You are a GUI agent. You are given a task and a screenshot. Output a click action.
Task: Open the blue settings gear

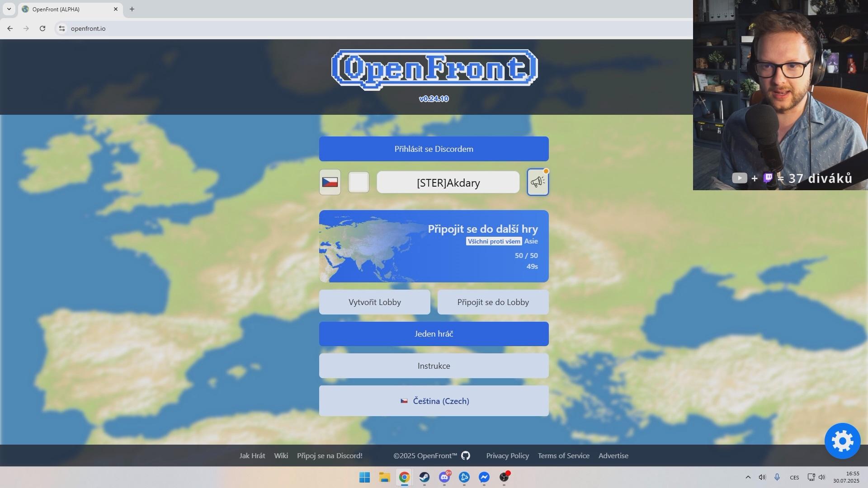(842, 441)
